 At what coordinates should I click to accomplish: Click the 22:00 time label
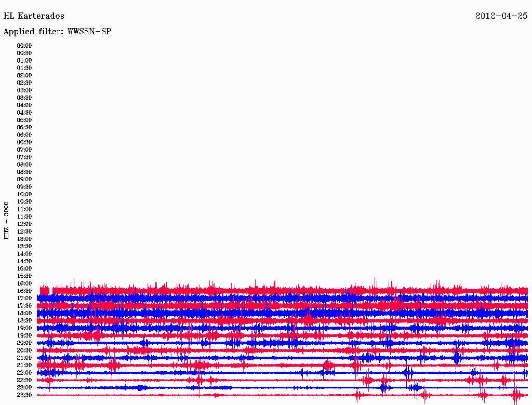(x=24, y=373)
